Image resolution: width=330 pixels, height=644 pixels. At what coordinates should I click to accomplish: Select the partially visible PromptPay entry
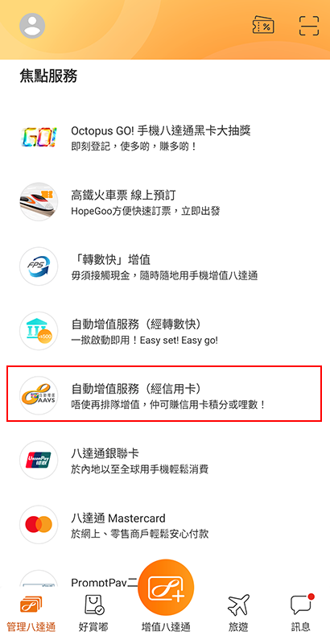(x=165, y=579)
